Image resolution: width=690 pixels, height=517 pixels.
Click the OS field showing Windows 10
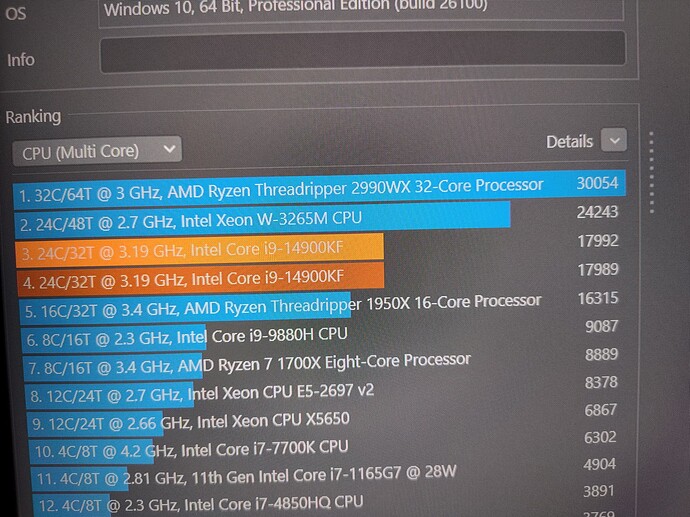coord(361,10)
